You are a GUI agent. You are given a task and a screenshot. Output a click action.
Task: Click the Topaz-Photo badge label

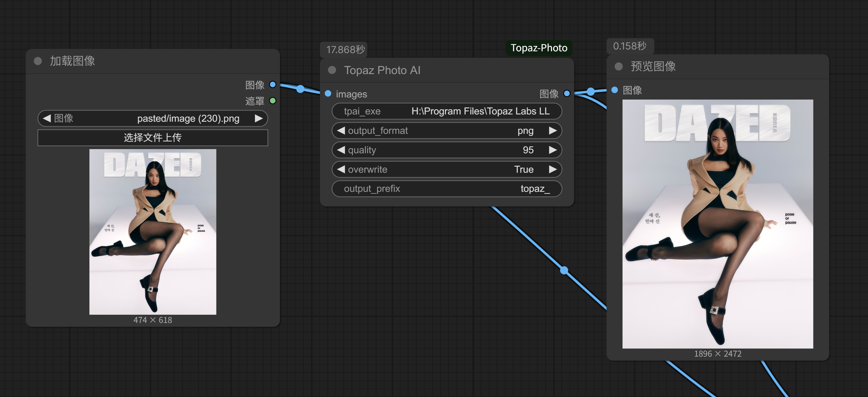pos(538,48)
